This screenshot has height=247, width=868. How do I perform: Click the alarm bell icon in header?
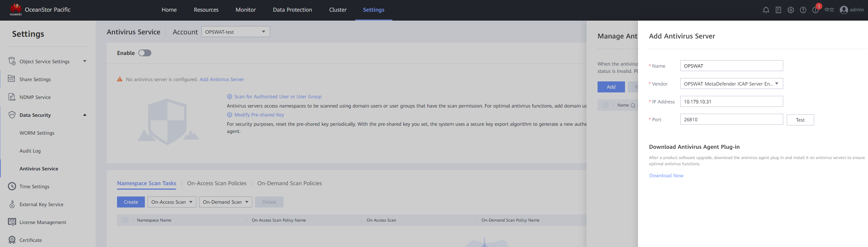click(766, 10)
